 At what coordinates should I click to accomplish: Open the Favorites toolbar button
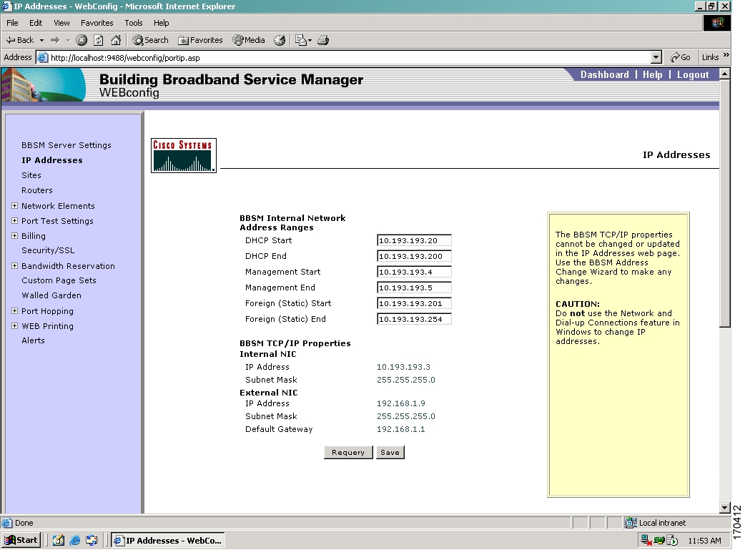[201, 41]
